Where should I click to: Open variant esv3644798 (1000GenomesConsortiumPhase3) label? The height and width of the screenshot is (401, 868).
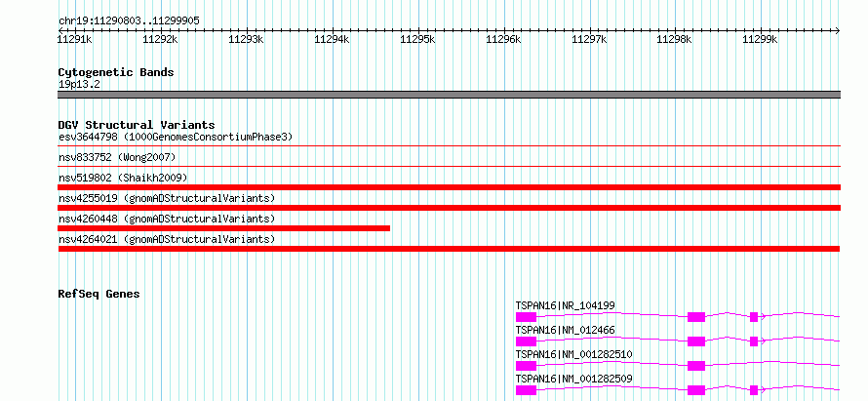176,137
